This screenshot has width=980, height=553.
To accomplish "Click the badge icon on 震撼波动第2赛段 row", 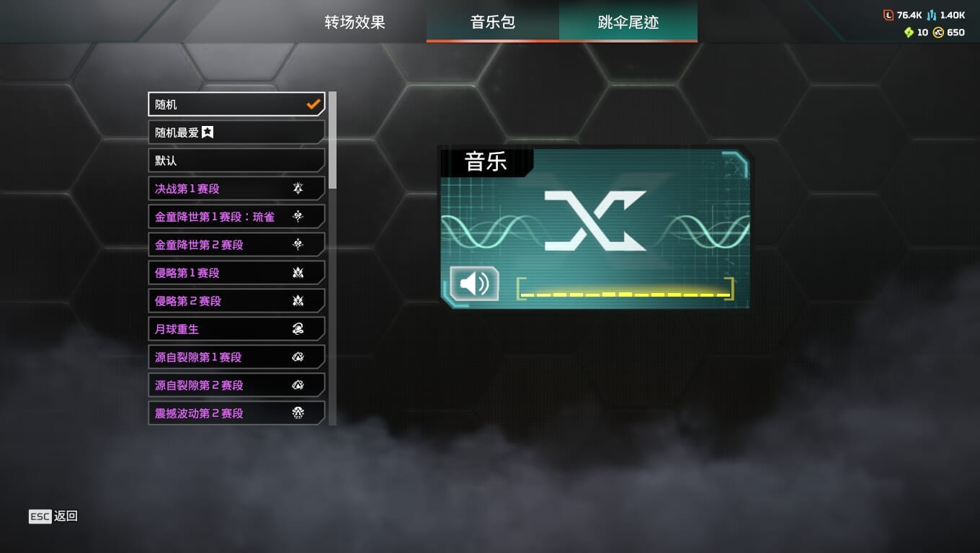I will [x=298, y=413].
